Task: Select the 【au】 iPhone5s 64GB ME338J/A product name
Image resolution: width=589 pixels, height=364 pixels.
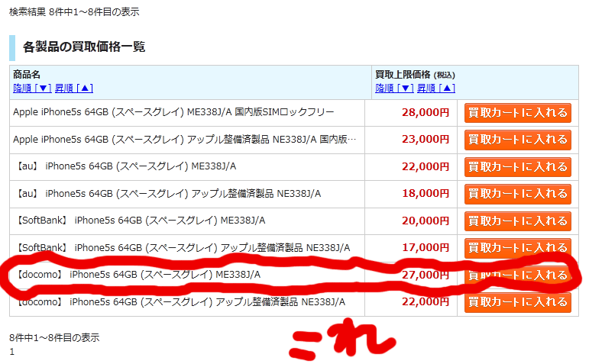Action: pos(127,166)
